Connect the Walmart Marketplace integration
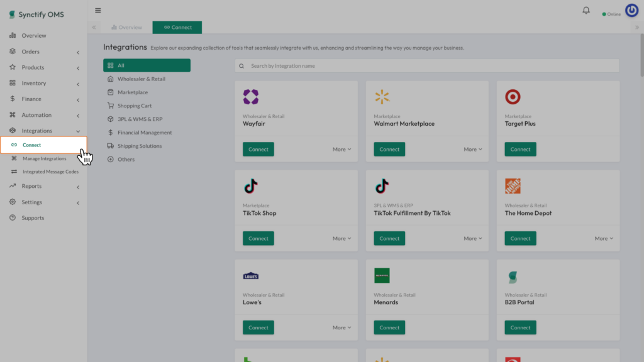 click(389, 149)
